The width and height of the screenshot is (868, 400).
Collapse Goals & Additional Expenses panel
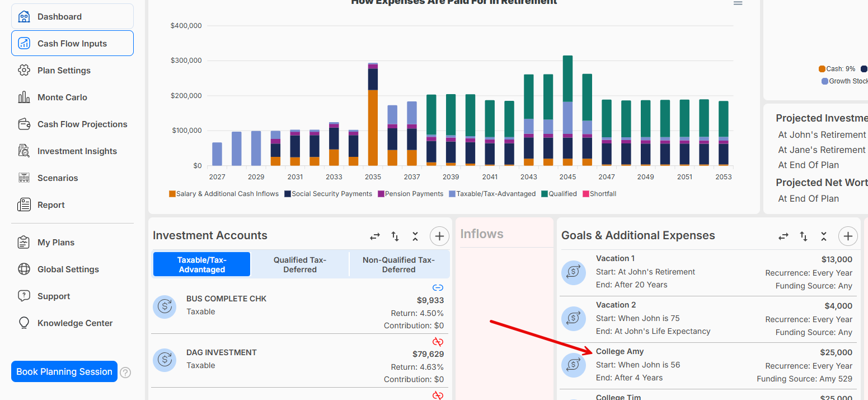click(824, 236)
